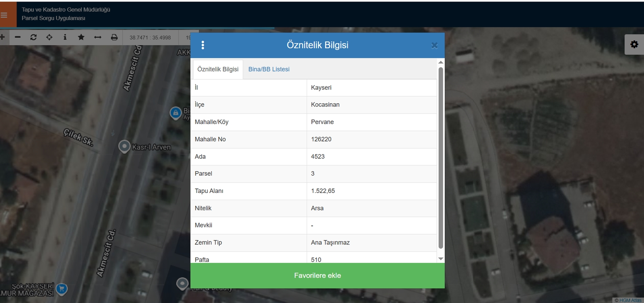644x303 pixels.
Task: Select the distance measure arrow tool
Action: (98, 37)
